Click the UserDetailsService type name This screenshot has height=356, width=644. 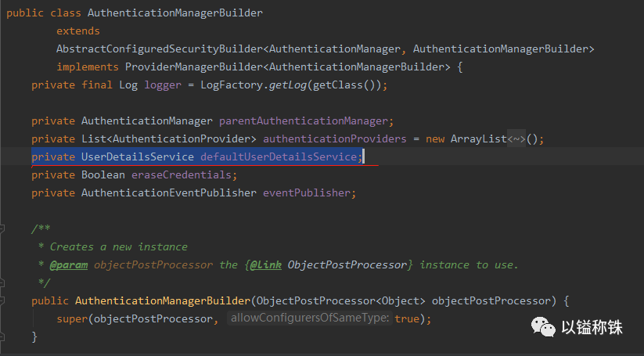[138, 156]
